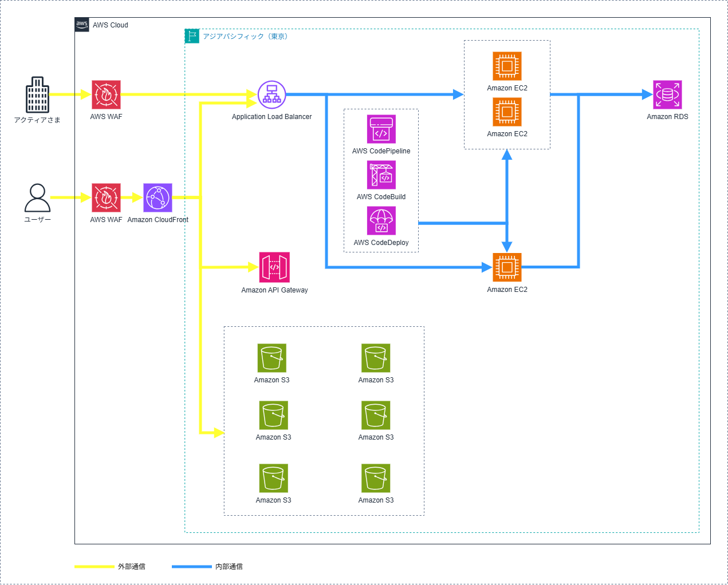Click the 'ユーザー' label
The width and height of the screenshot is (728, 585).
[37, 219]
